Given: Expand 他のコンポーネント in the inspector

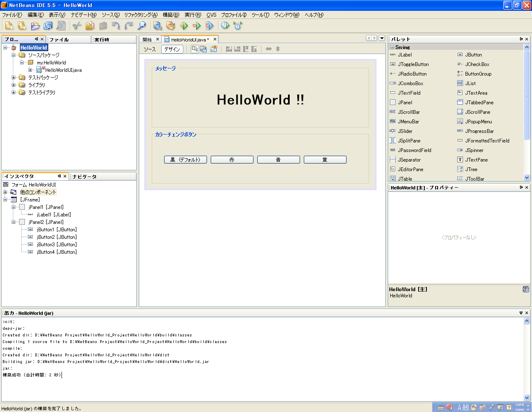Looking at the screenshot, I should tap(5, 192).
